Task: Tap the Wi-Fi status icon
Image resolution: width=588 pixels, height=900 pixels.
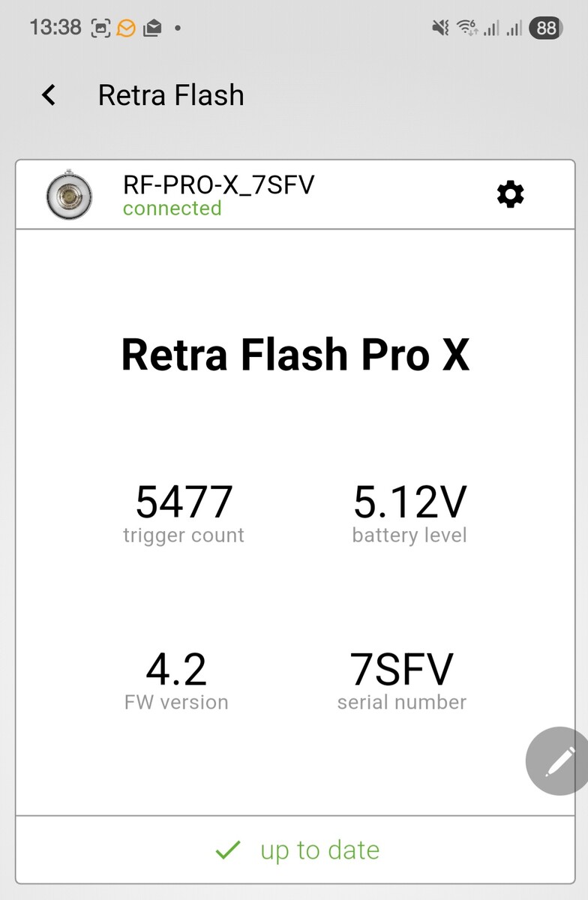Action: 467,28
